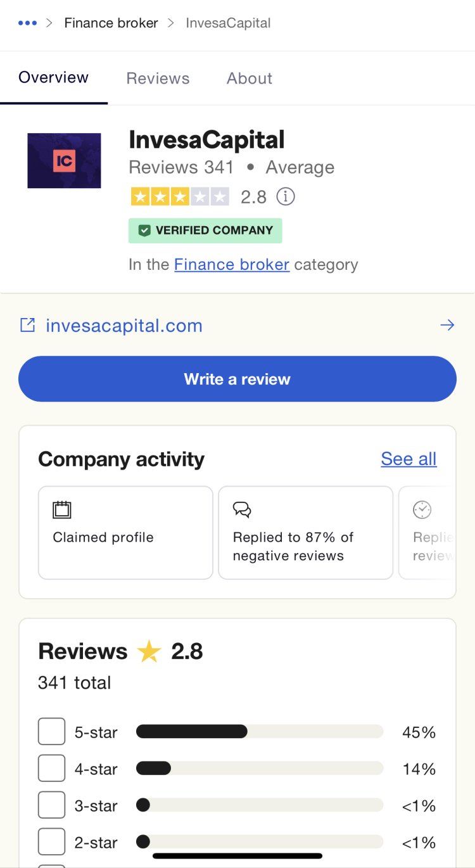Click the right arrow on the website row

coord(448,324)
